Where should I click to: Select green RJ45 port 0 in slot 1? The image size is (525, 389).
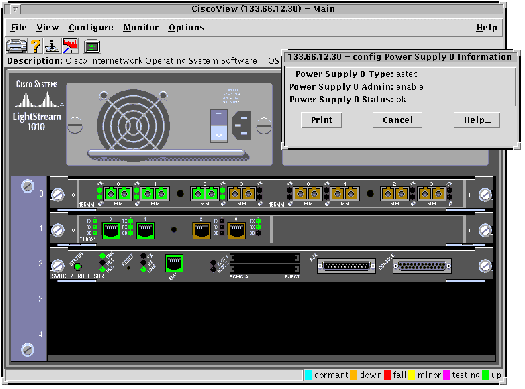111,230
